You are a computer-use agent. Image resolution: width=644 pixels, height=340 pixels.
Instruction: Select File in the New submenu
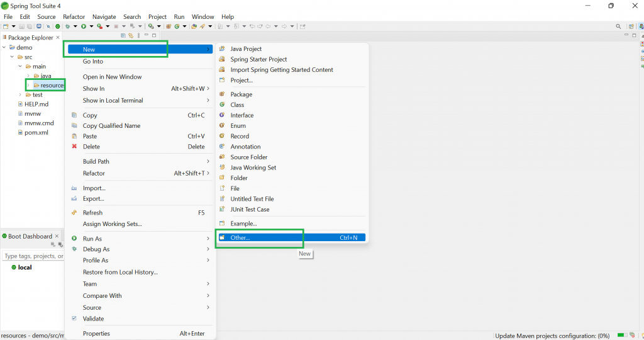[x=292, y=188]
